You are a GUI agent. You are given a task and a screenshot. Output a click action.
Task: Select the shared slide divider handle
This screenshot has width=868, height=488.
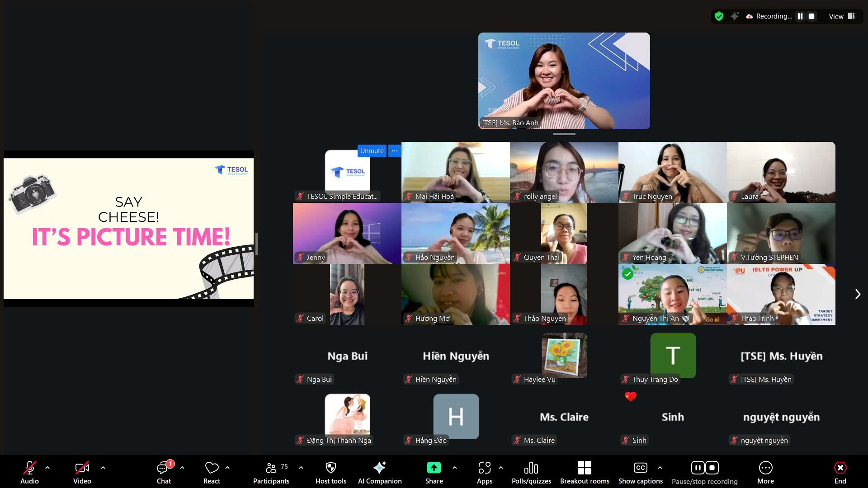pos(256,244)
